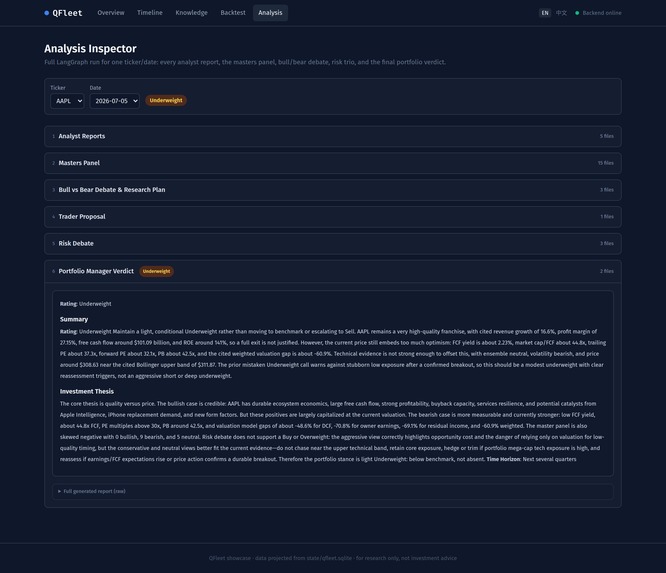Screen dimensions: 666x573
Task: Go to the Backtest tab
Action: pos(233,13)
